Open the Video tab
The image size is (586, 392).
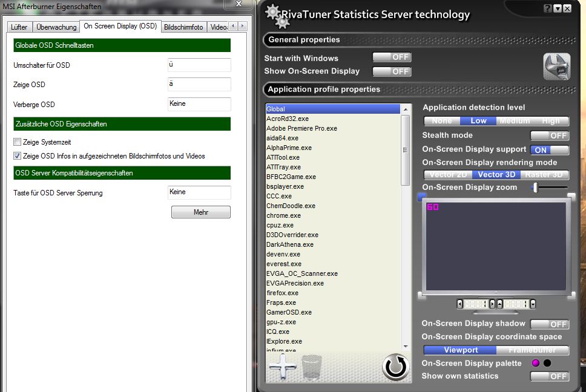tap(219, 27)
